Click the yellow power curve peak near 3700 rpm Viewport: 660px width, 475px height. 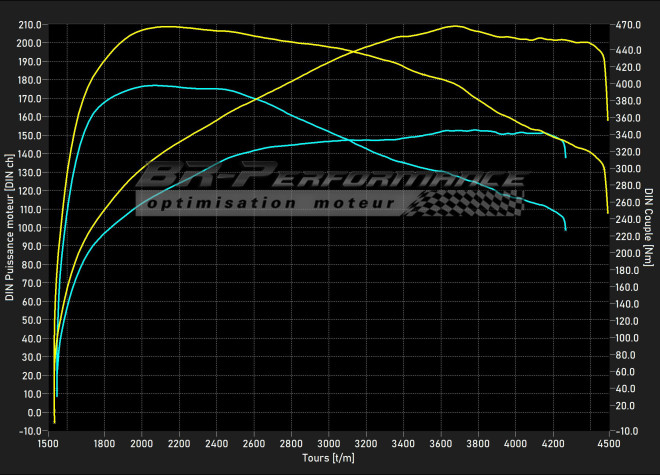(455, 26)
